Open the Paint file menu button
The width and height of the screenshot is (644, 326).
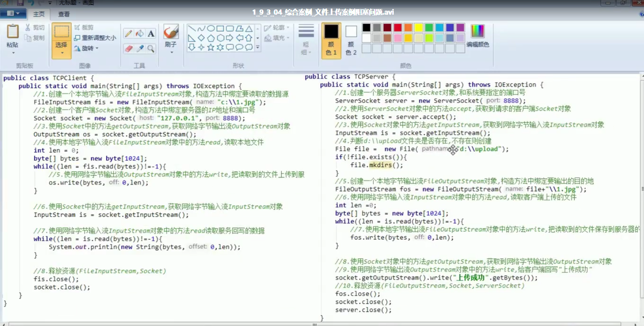(x=12, y=13)
